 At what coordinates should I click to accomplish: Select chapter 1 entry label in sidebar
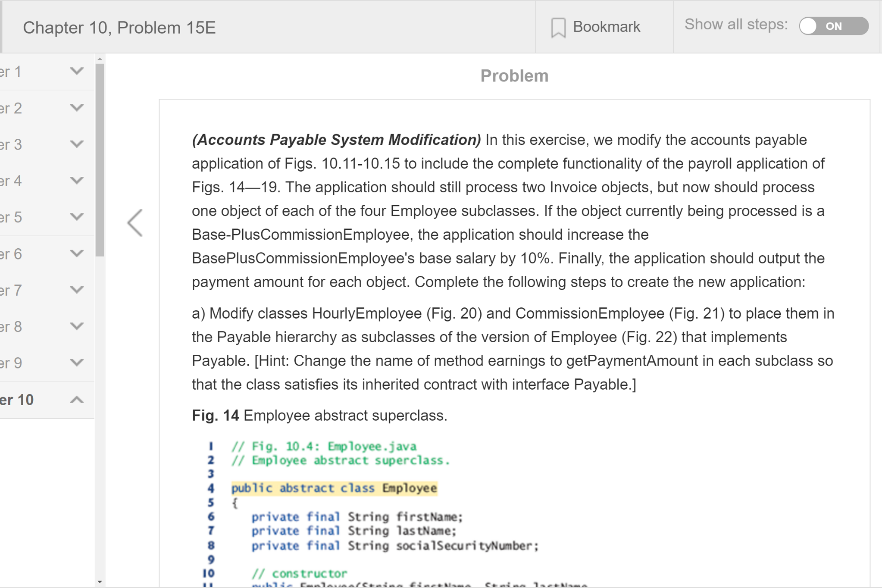(11, 72)
